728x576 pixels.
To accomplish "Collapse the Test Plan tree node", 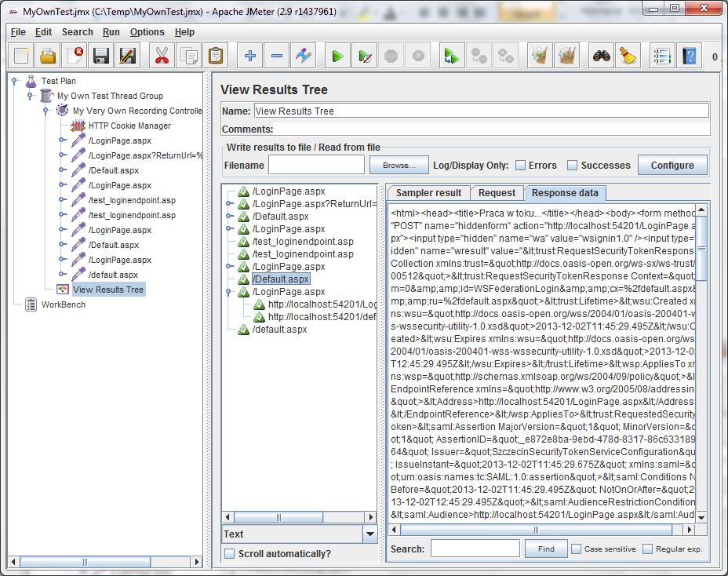I will 14,81.
